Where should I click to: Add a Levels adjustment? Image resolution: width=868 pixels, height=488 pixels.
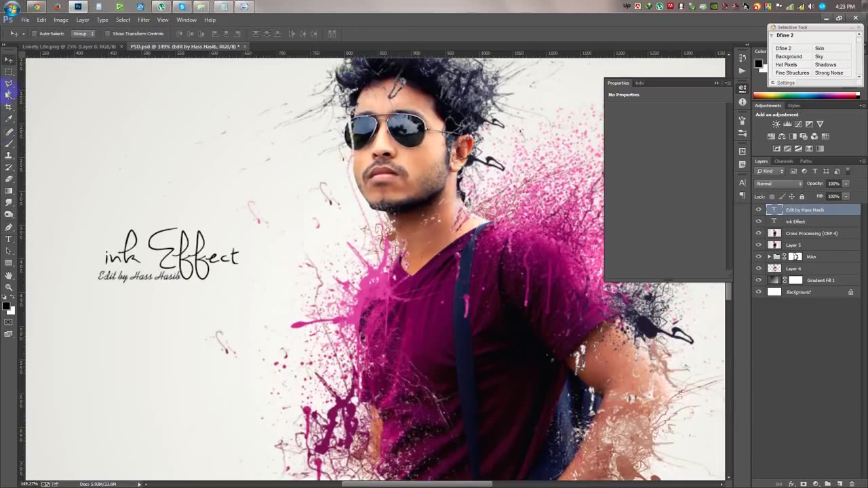tap(787, 124)
